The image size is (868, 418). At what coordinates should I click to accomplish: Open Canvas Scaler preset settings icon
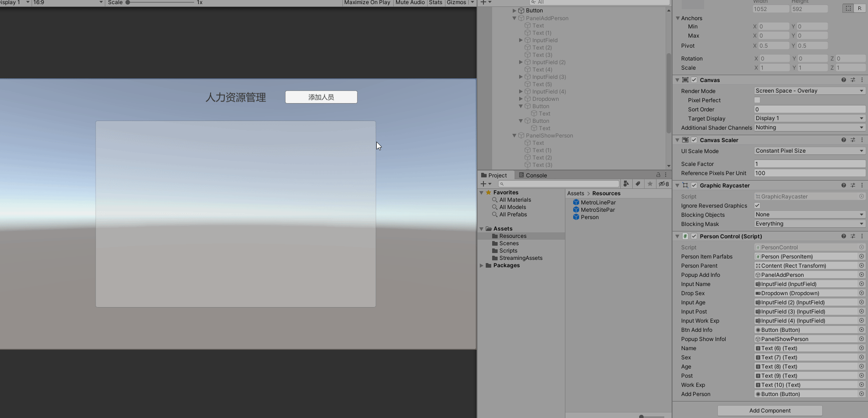[x=853, y=140]
